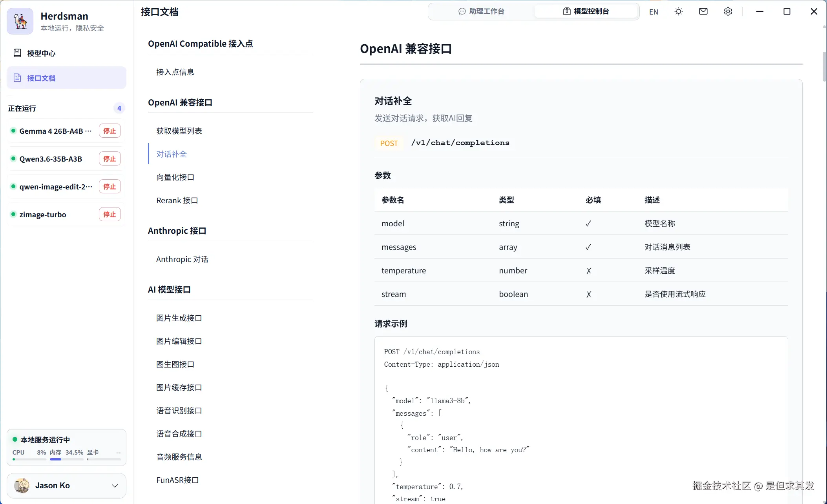Go to 向量化接口 section
Viewport: 827px width, 504px height.
(x=175, y=177)
